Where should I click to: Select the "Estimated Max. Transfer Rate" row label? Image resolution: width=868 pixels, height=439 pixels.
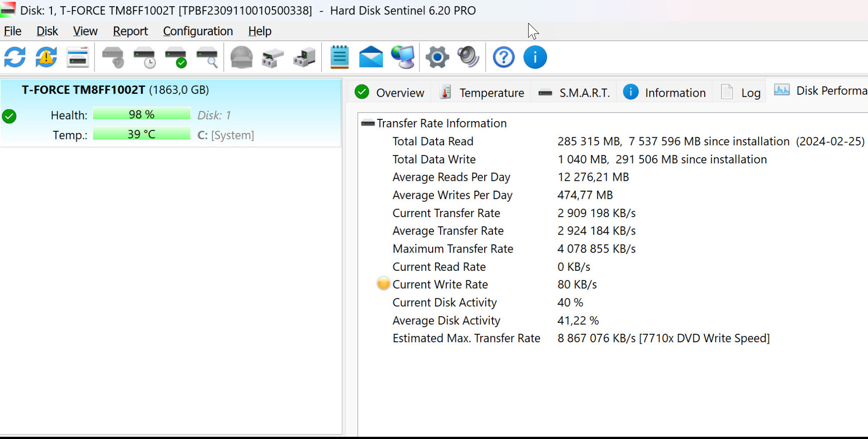(466, 338)
